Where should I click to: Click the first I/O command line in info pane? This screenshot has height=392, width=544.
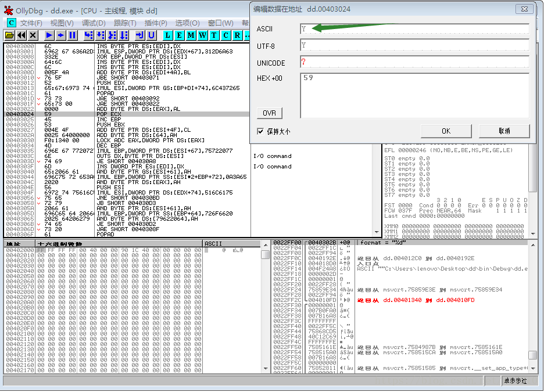click(x=273, y=156)
